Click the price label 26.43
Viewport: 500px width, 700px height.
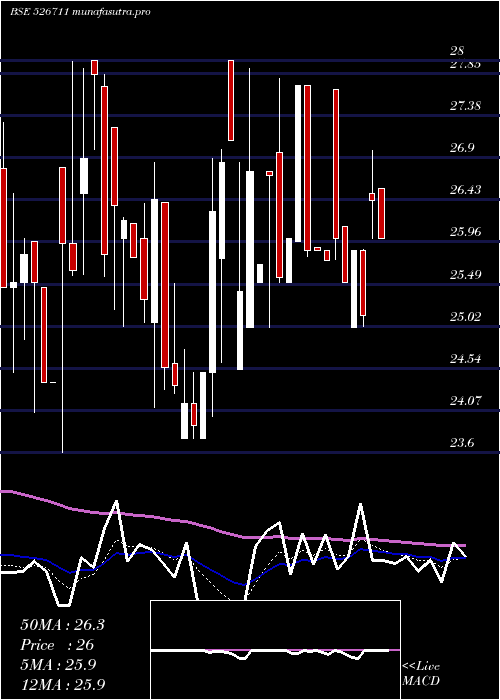(x=465, y=190)
